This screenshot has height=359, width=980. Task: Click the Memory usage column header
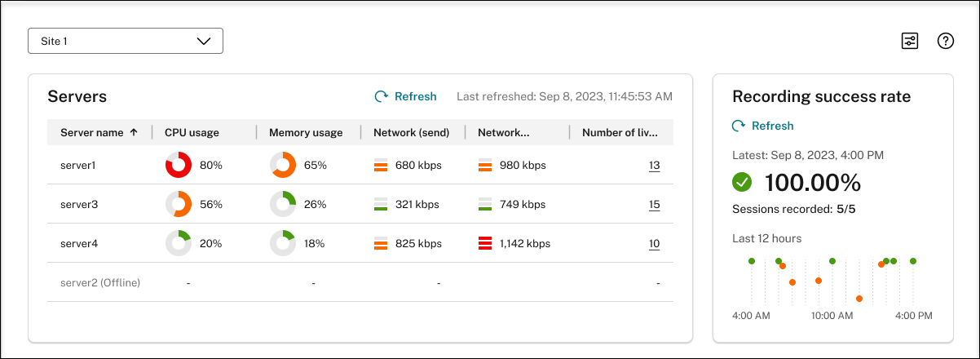(306, 132)
